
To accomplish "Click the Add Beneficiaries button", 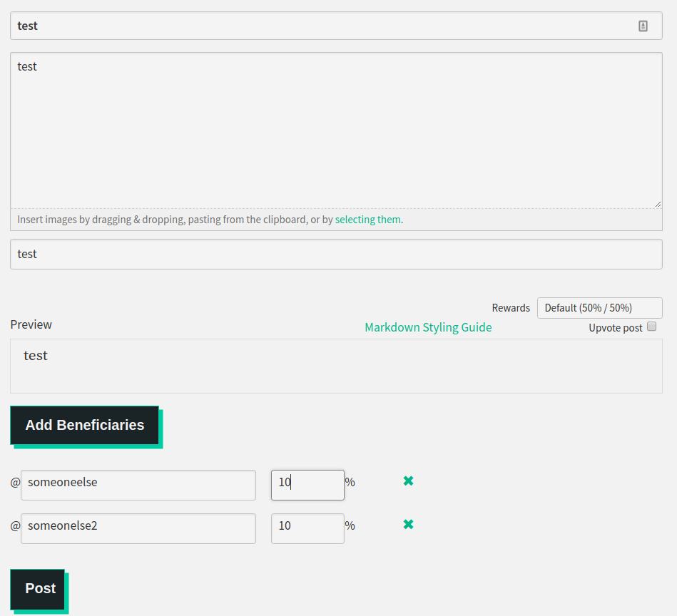I will [85, 426].
